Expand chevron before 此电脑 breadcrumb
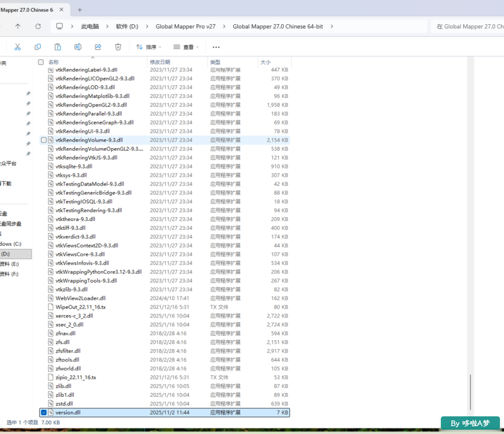This screenshot has width=504, height=434. click(72, 26)
